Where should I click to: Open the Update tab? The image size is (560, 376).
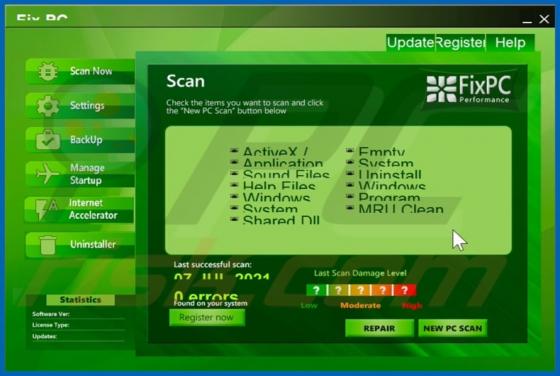click(x=410, y=43)
